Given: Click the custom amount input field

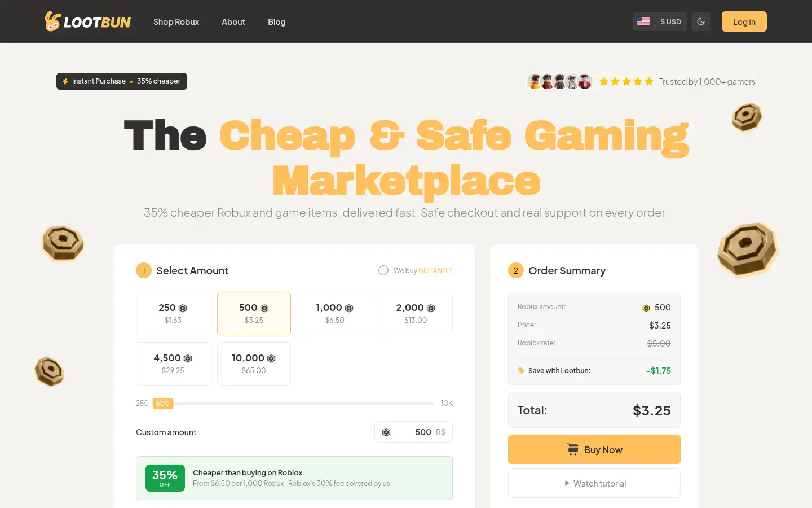Looking at the screenshot, I should click(413, 432).
